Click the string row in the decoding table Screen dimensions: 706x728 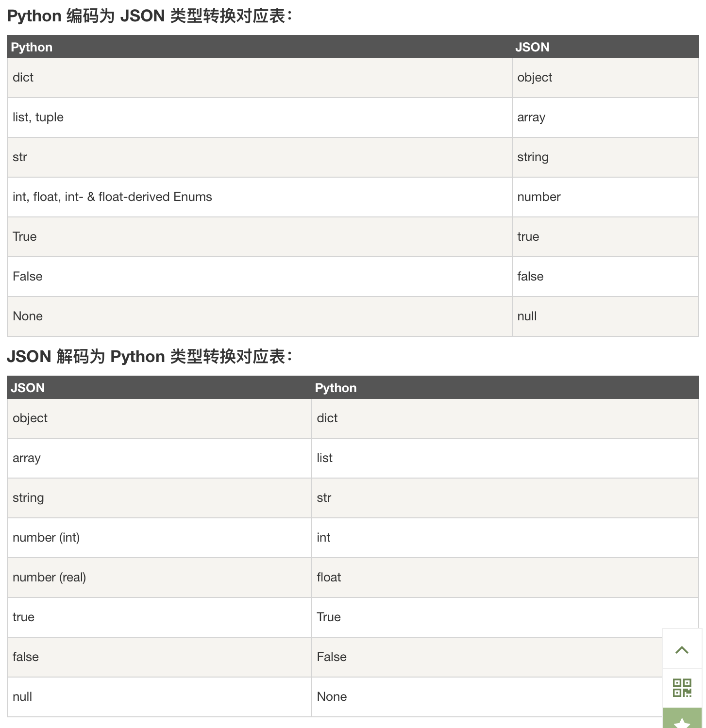28,497
